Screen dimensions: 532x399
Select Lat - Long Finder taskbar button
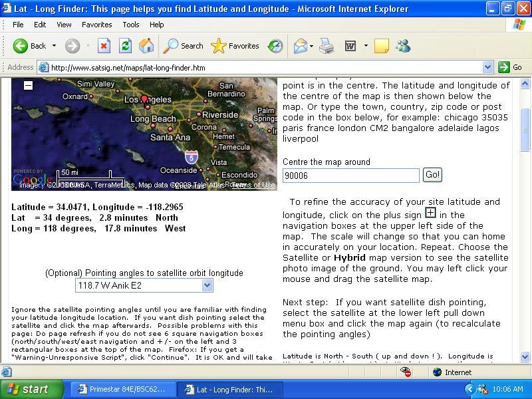pos(230,390)
